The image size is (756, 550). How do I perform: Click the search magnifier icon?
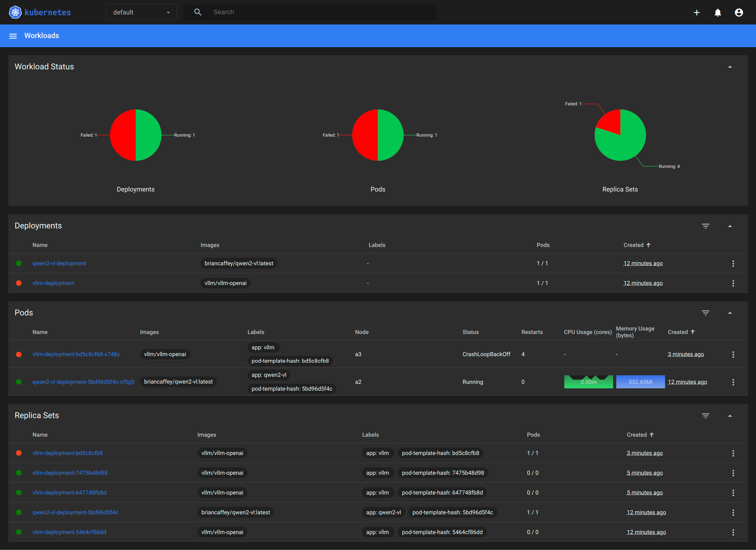(x=198, y=12)
